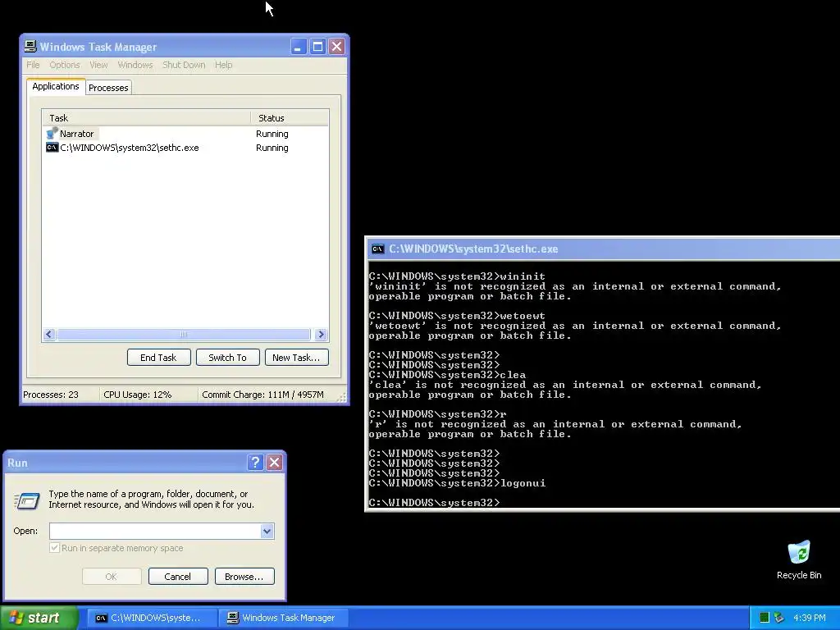Click the logonui command line in console

pyautogui.click(x=457, y=482)
